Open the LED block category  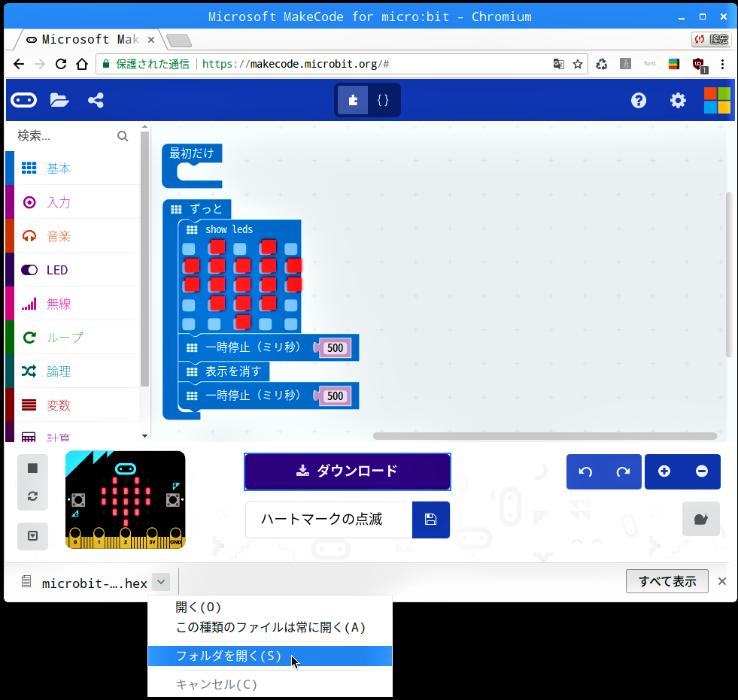[73, 270]
